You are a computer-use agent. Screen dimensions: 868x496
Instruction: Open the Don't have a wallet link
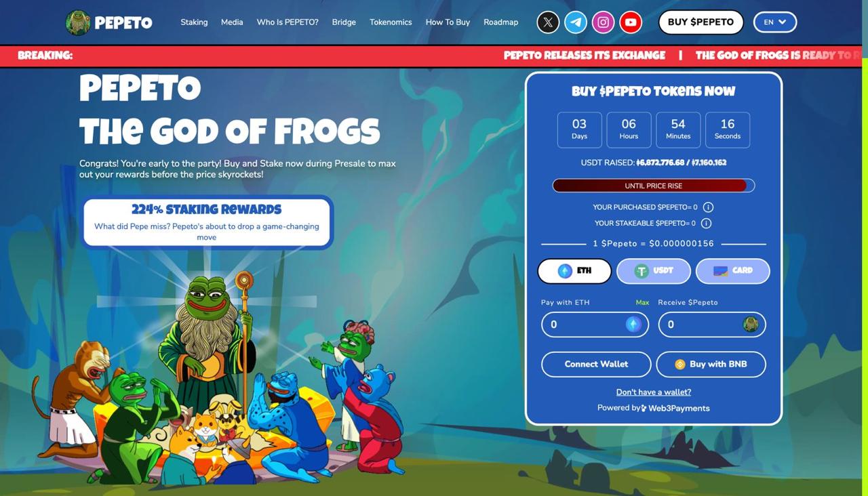654,392
